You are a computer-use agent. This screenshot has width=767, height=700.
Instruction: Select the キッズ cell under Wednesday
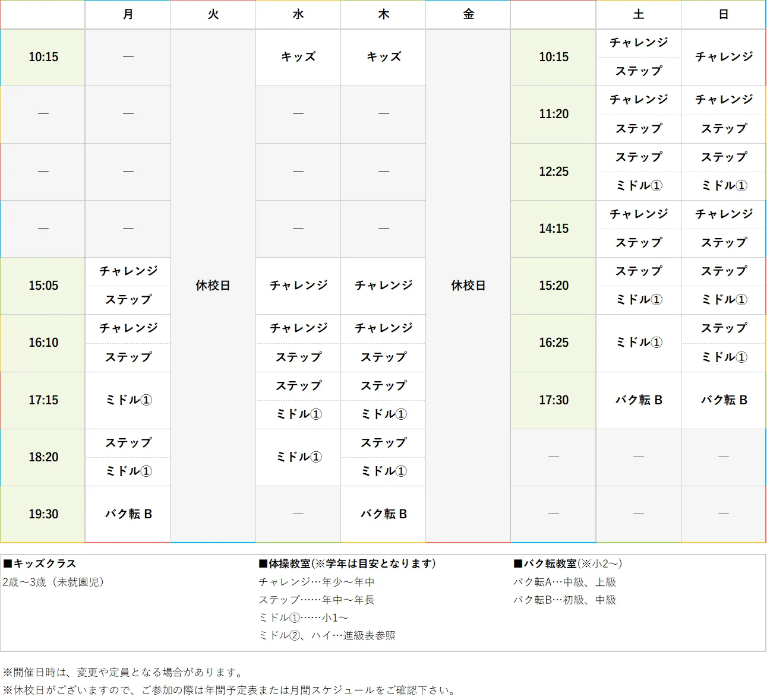pyautogui.click(x=298, y=57)
